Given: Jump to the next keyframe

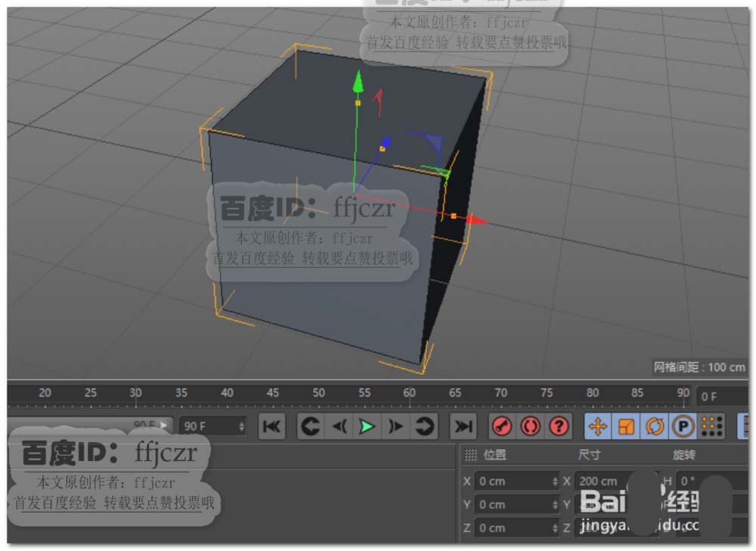Looking at the screenshot, I should (424, 426).
